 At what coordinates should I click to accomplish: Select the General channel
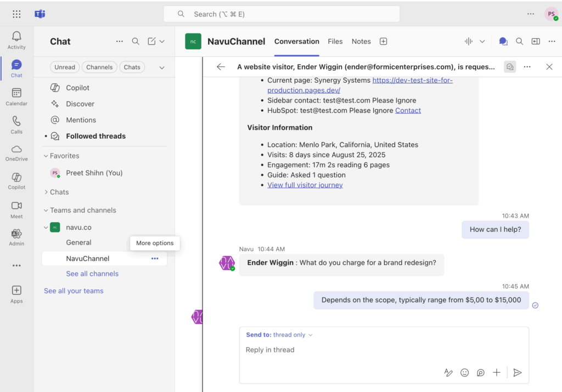[x=79, y=242]
